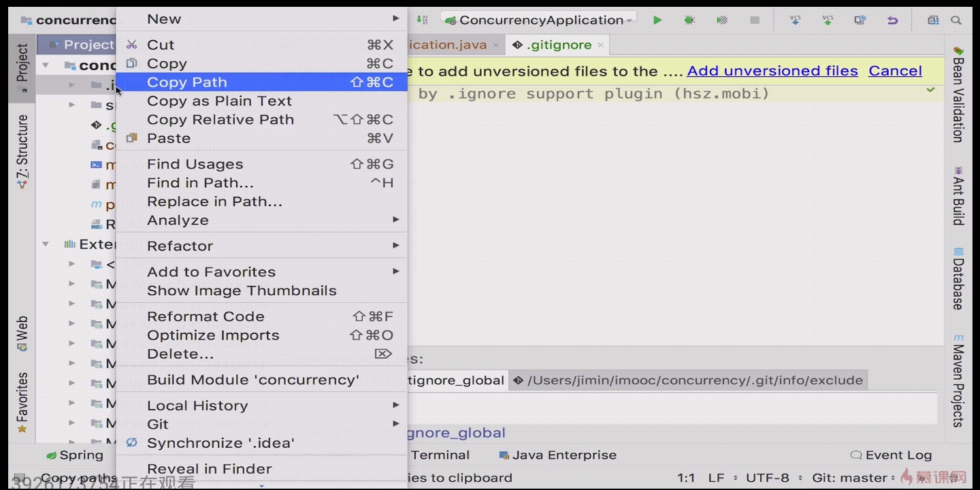Click the green inspection checkmark in editor
The height and width of the screenshot is (490, 980).
930,90
